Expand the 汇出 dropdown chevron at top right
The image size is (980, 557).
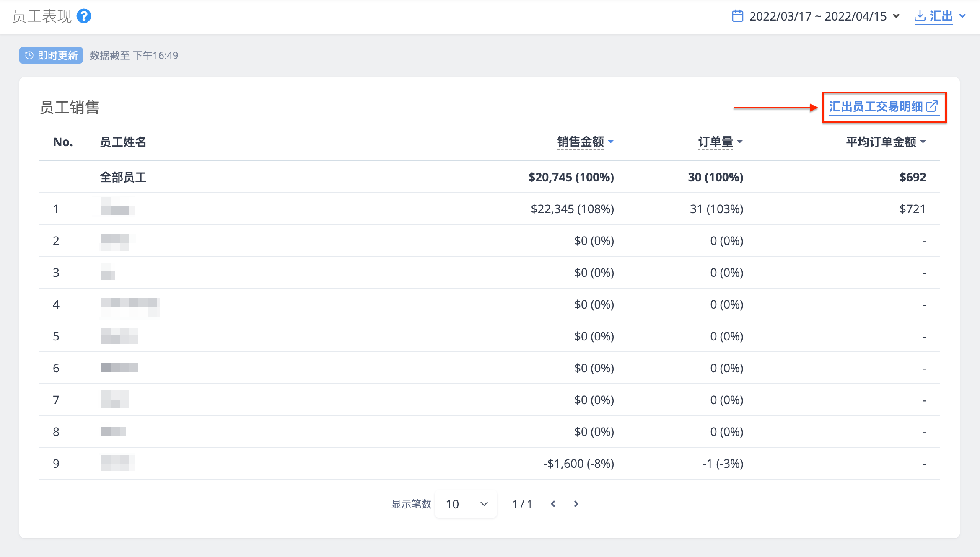pyautogui.click(x=963, y=16)
